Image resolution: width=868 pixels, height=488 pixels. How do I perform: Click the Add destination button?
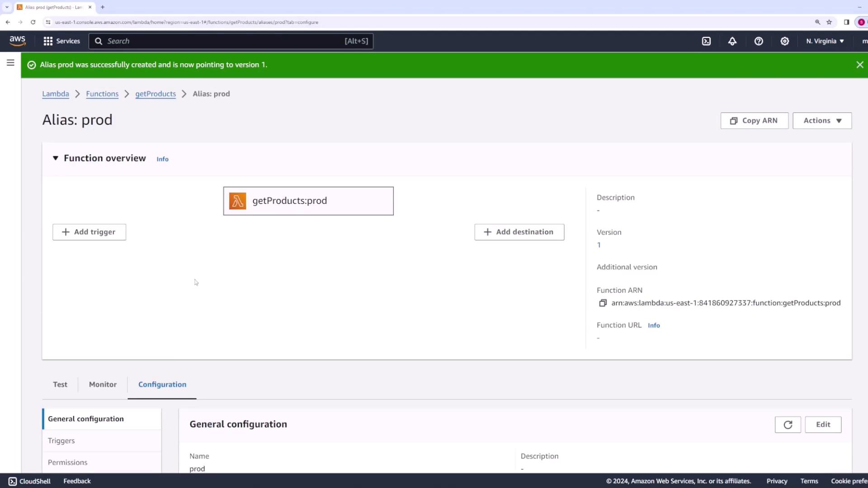(519, 232)
